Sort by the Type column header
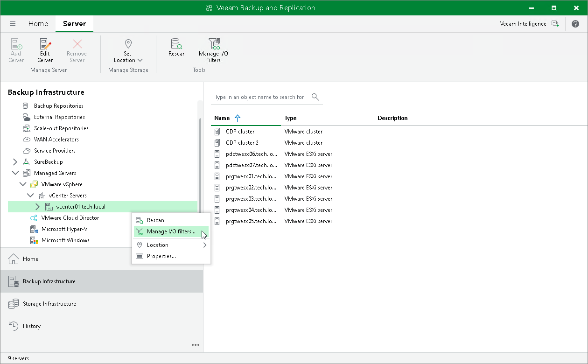Image resolution: width=588 pixels, height=364 pixels. (328, 118)
